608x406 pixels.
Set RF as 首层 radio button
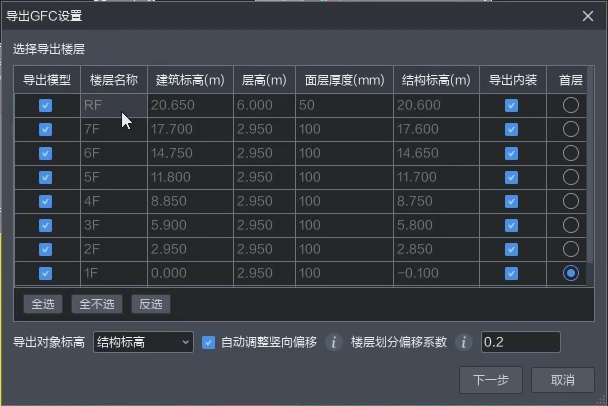click(x=571, y=105)
